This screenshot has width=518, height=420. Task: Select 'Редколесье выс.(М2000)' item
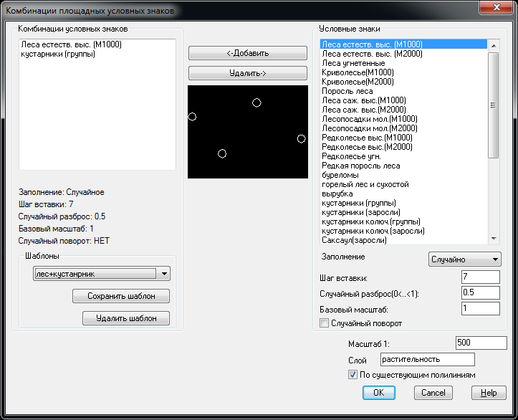[x=403, y=147]
